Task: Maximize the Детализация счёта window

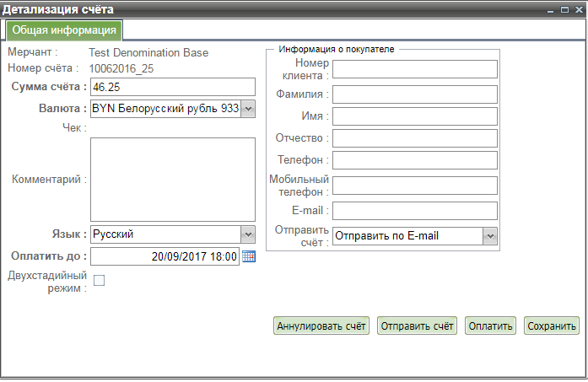Action: click(564, 9)
